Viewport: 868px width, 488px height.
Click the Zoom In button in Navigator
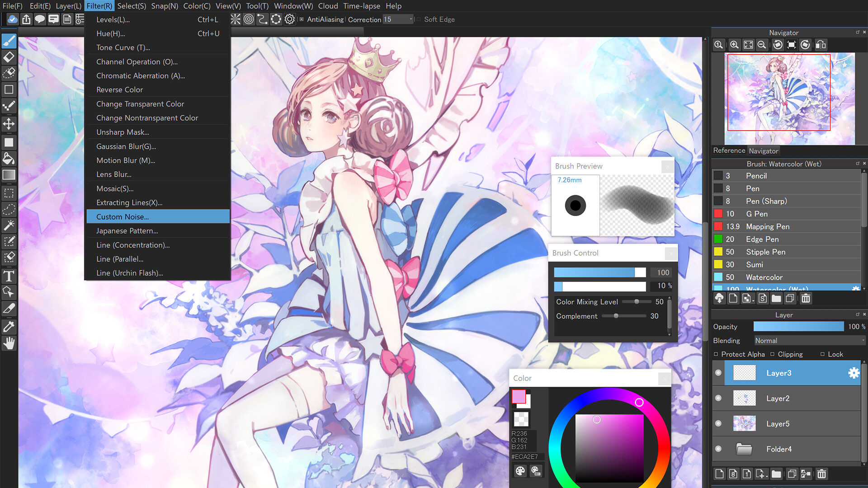(x=734, y=45)
